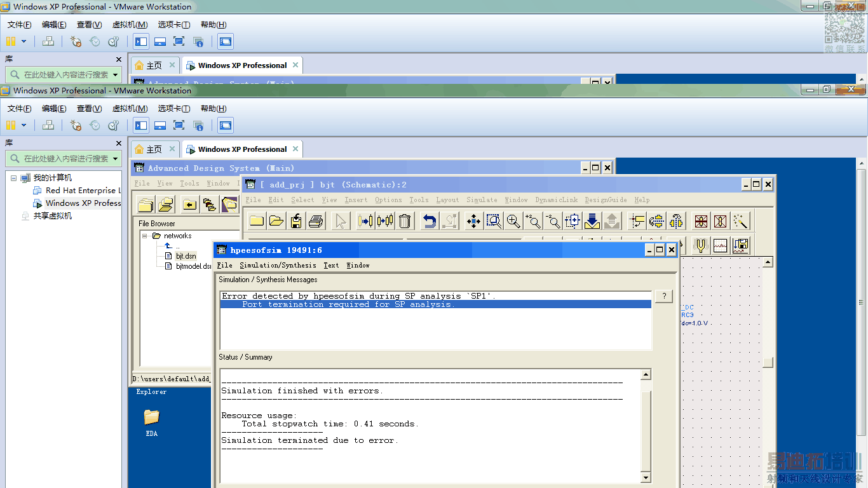Toggle full screen mode in front VMware toolbar

(179, 125)
